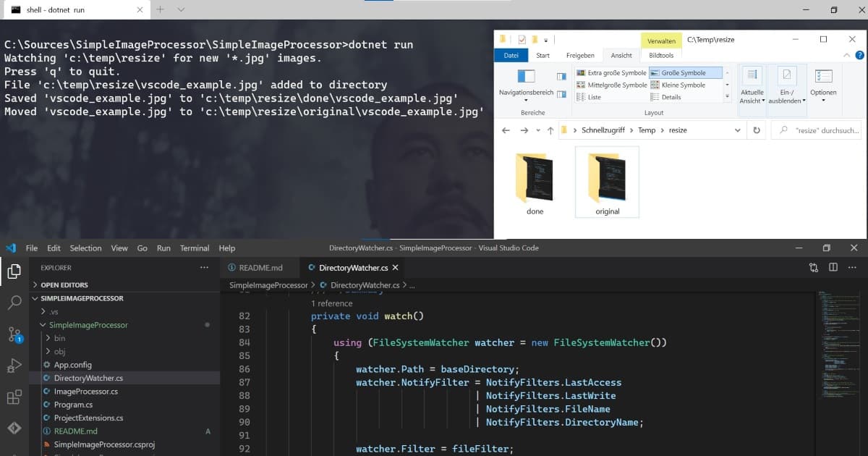The height and width of the screenshot is (456, 868).
Task: Click More Actions in the Explorer panel header
Action: click(x=205, y=268)
